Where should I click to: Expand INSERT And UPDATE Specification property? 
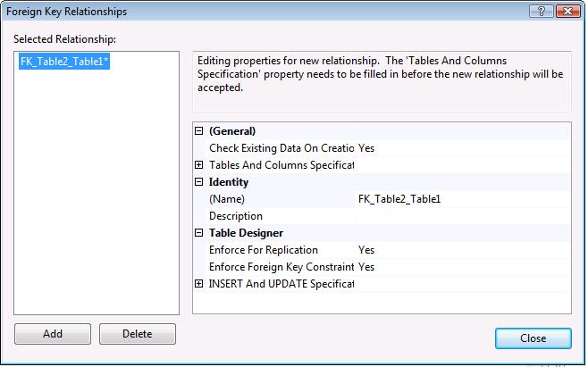(x=199, y=284)
